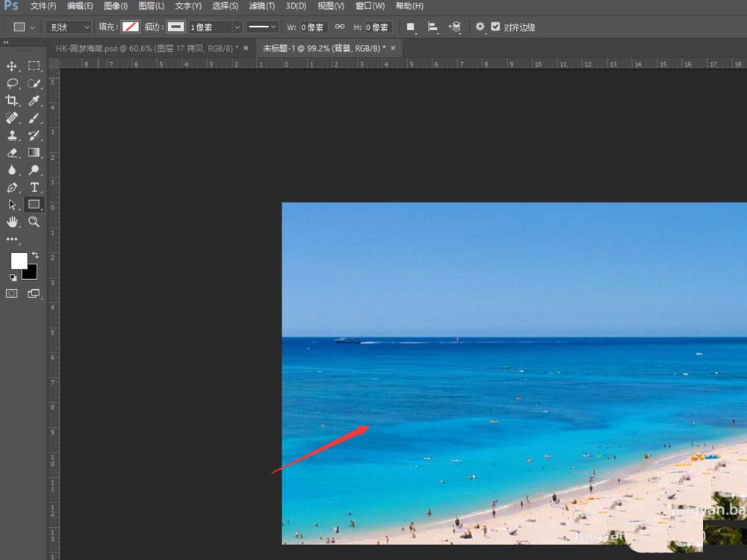Open the gear settings in options bar

coord(480,27)
